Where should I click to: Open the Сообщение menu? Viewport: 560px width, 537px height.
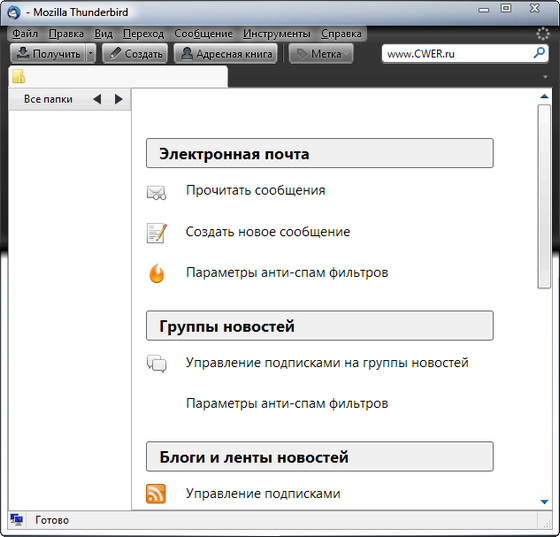[x=204, y=34]
